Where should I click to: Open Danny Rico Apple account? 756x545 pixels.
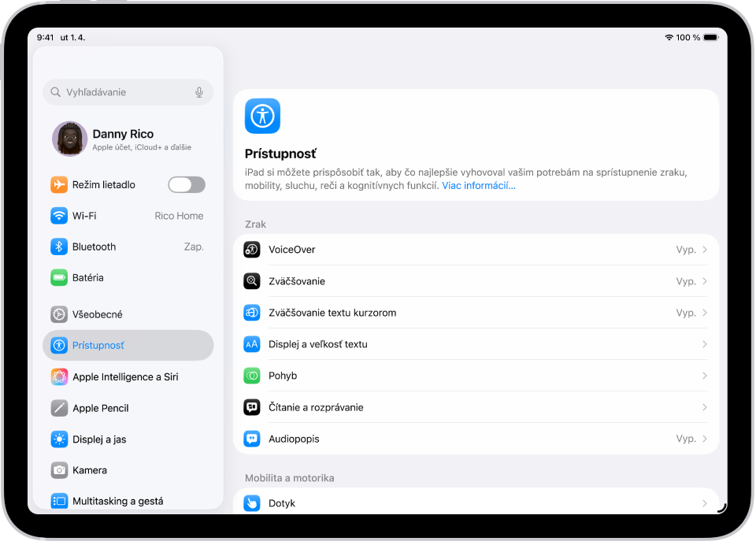point(128,139)
